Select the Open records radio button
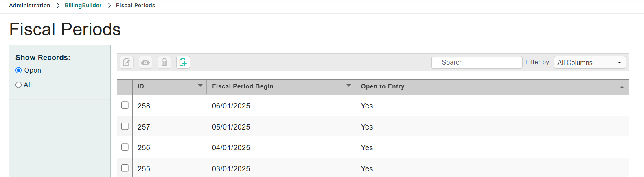644x177 pixels. coord(19,70)
